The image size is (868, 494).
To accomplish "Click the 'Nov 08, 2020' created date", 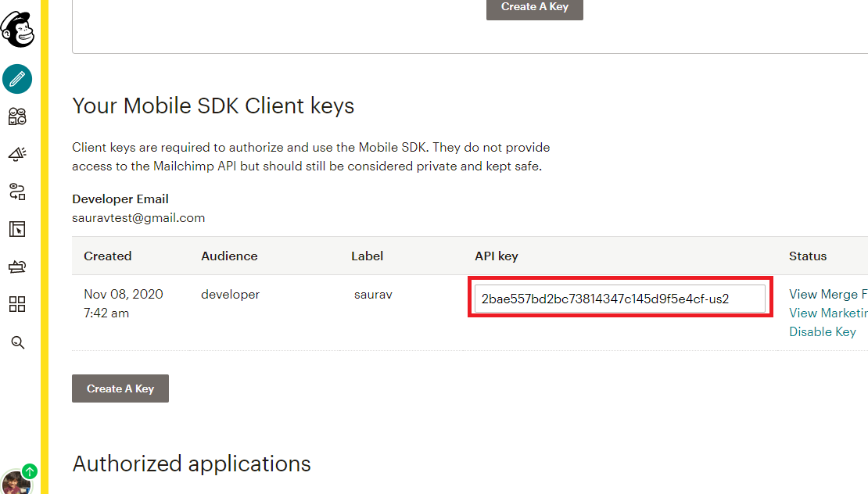I will pyautogui.click(x=124, y=295).
